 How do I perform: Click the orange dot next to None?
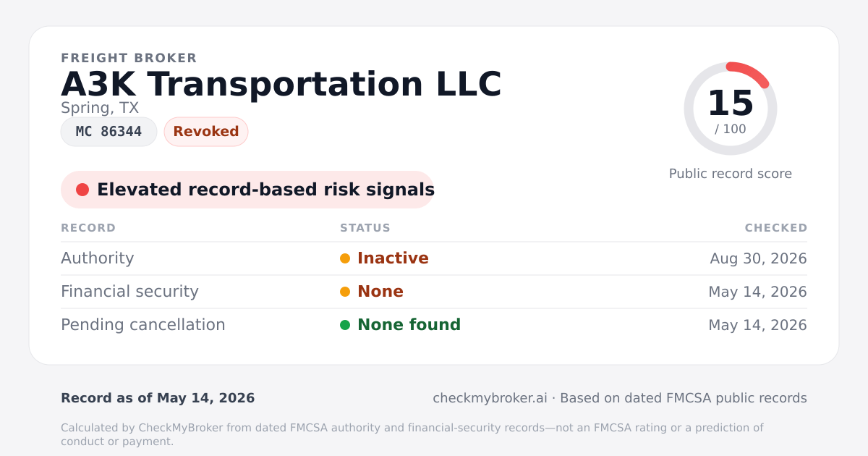point(345,292)
